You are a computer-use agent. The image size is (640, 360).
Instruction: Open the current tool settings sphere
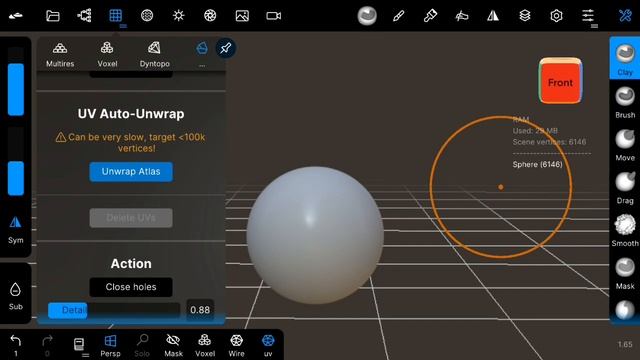coord(367,16)
